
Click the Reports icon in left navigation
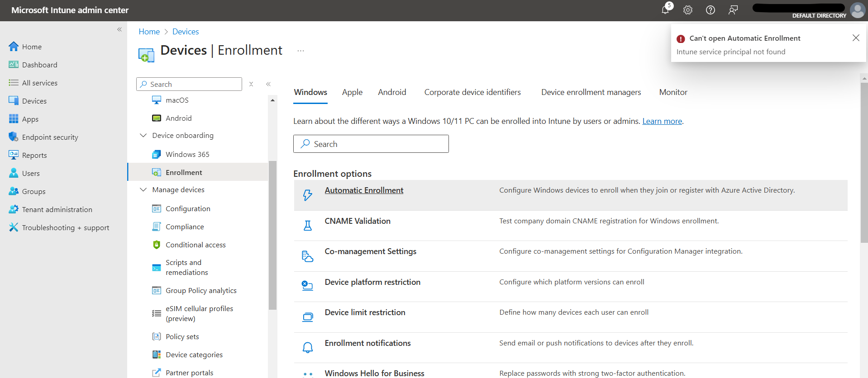14,155
